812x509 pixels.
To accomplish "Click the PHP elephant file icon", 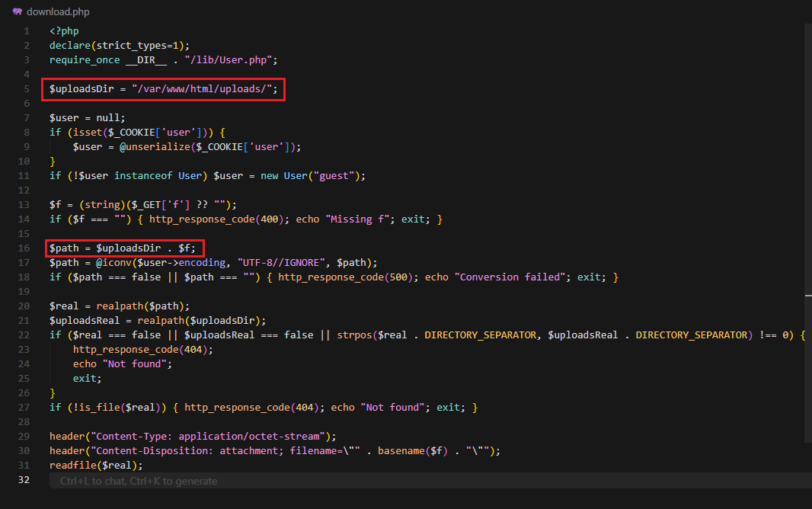I will [17, 12].
